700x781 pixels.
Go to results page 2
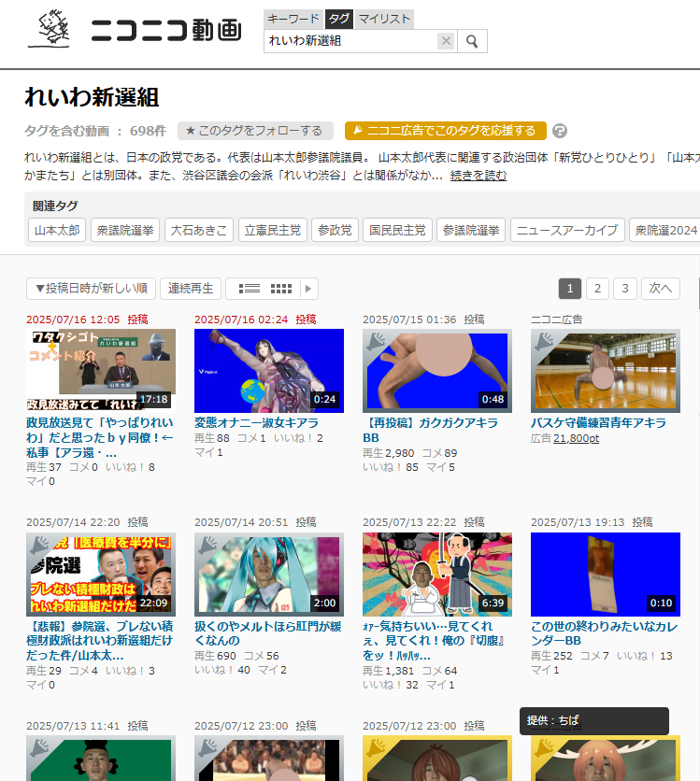click(x=597, y=289)
